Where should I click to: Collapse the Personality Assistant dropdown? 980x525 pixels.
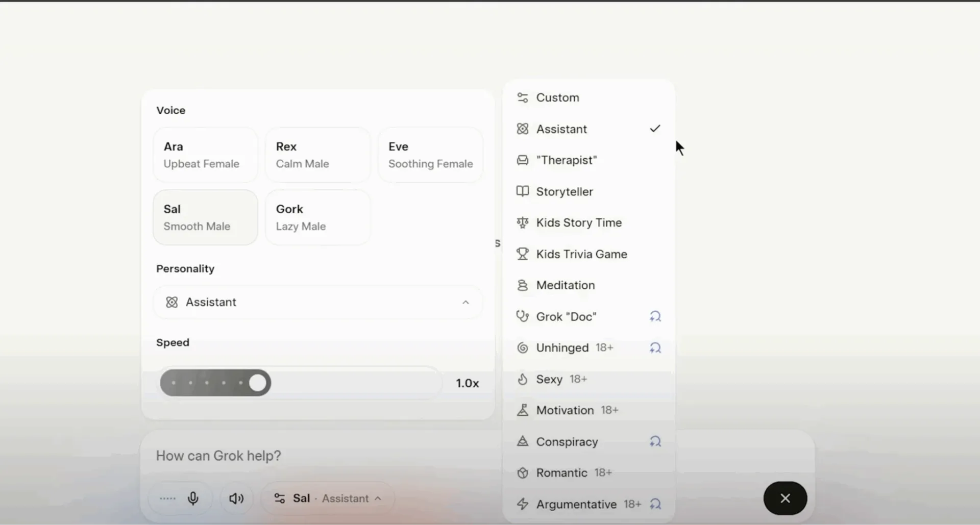317,302
